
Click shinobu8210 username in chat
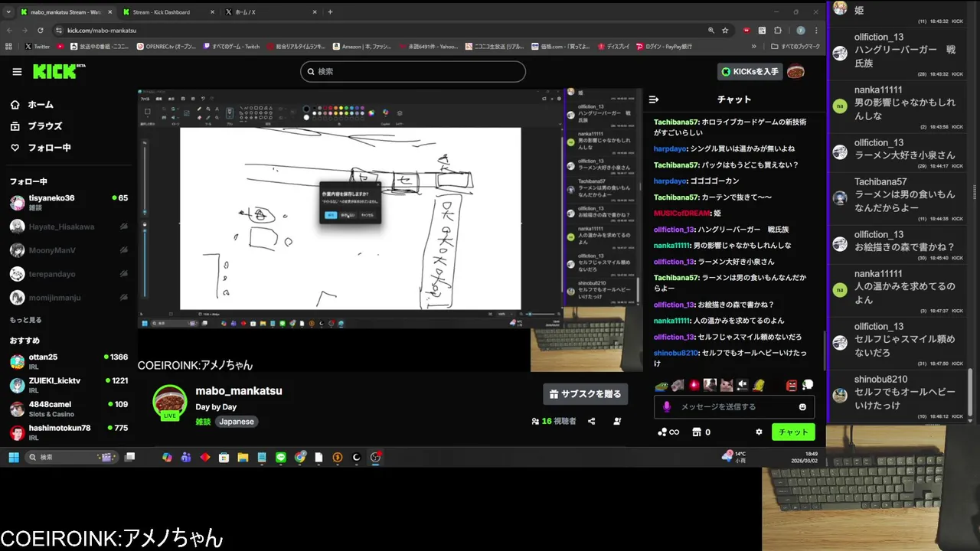coord(675,353)
